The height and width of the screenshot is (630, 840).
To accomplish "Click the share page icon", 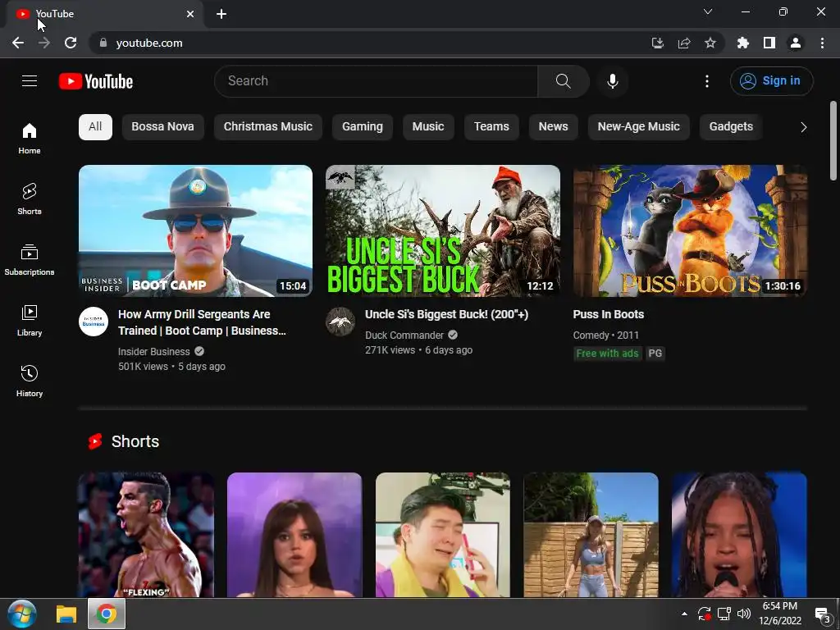I will [684, 43].
